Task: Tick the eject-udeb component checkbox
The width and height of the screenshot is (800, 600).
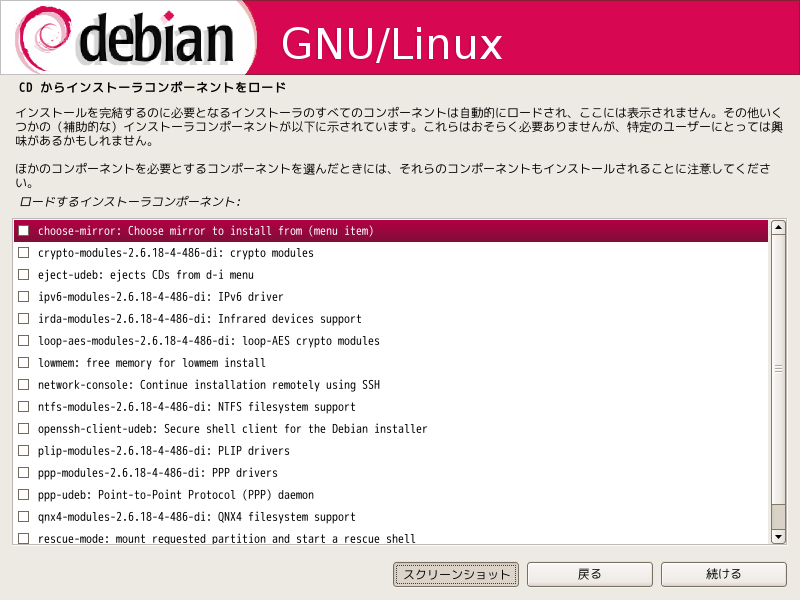Action: (x=23, y=274)
